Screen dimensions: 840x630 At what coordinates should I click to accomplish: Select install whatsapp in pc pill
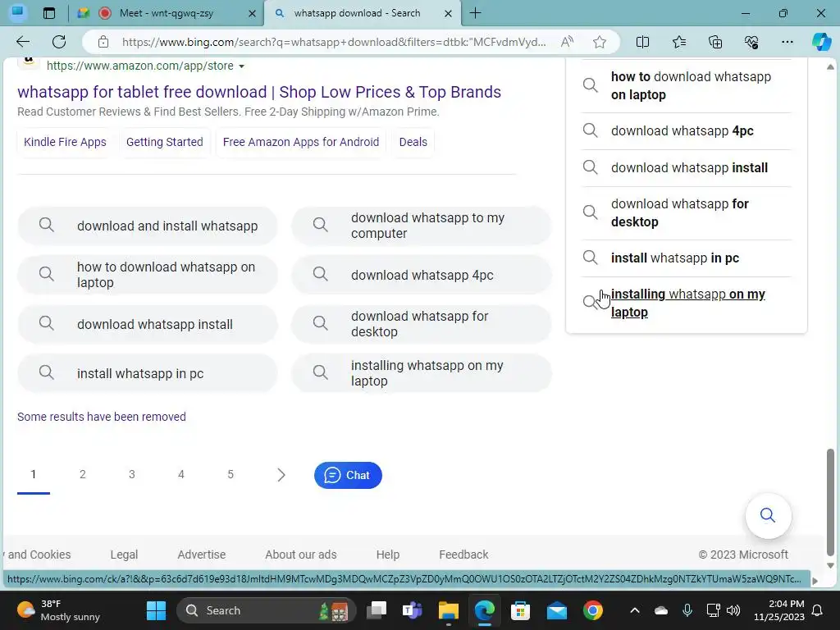click(148, 373)
